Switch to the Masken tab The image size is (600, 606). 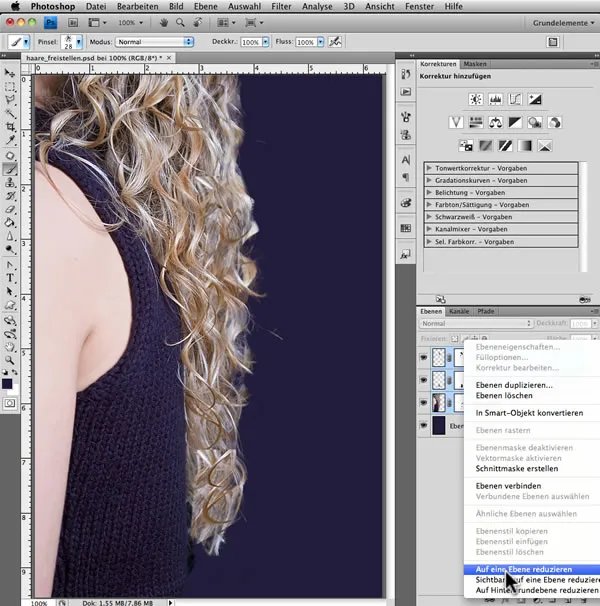[475, 63]
